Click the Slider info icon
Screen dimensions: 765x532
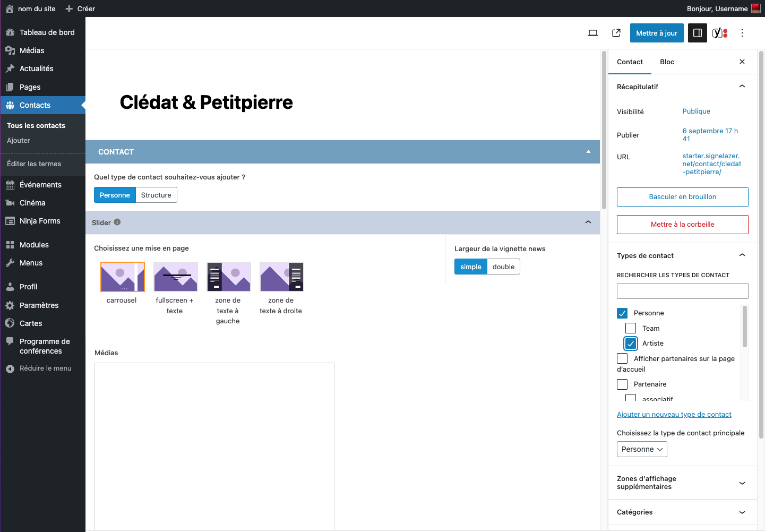click(117, 222)
